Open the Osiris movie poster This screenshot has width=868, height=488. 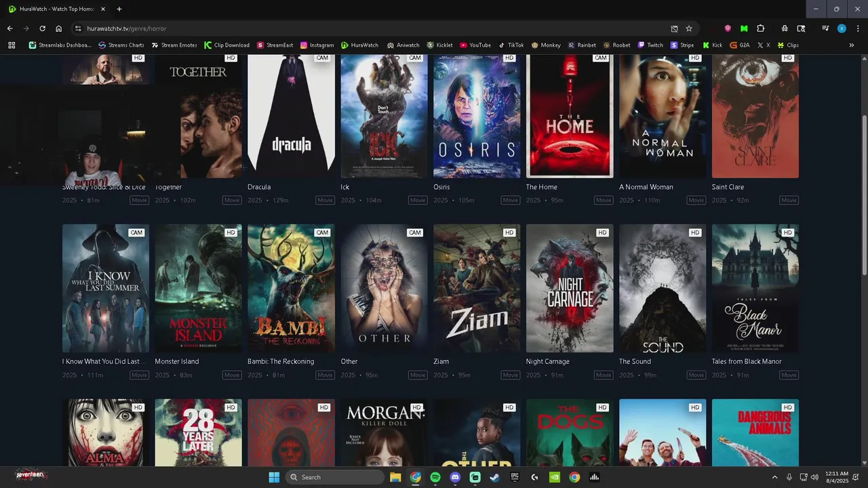click(477, 117)
